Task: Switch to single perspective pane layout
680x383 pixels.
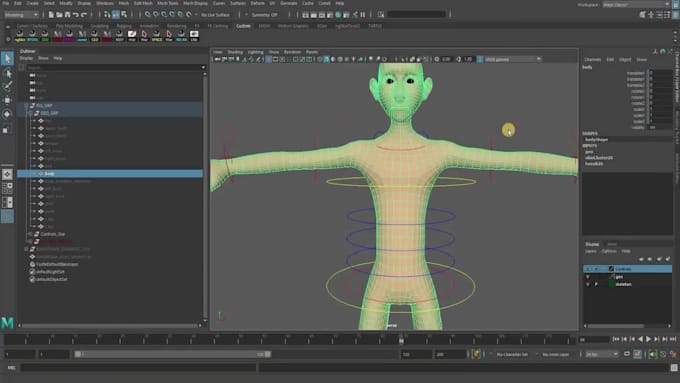Action: tap(7, 174)
